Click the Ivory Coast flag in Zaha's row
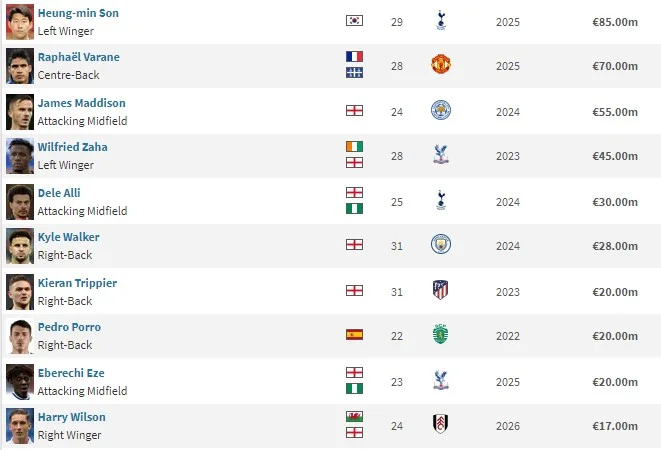This screenshot has width=661, height=450. coord(354,146)
